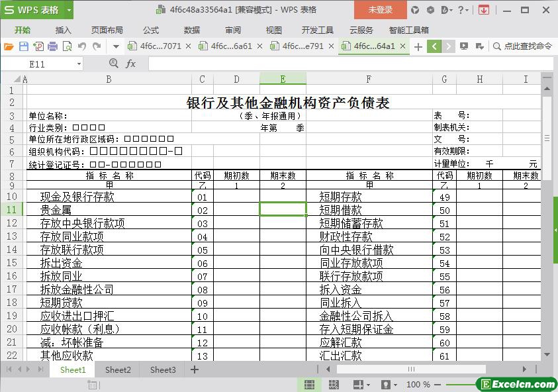Open the D-shaped icon dropdown in title bar
This screenshot has width=558, height=392.
tap(446, 10)
